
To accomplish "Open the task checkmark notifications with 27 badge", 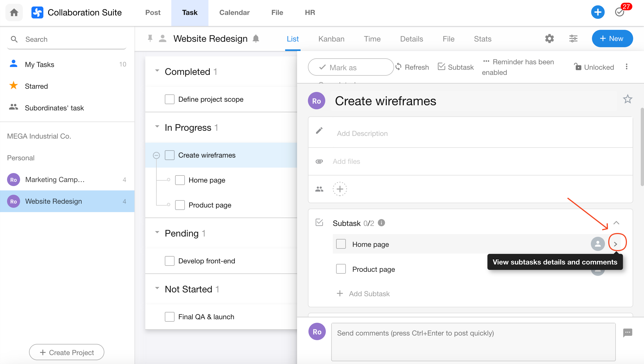I will point(620,12).
